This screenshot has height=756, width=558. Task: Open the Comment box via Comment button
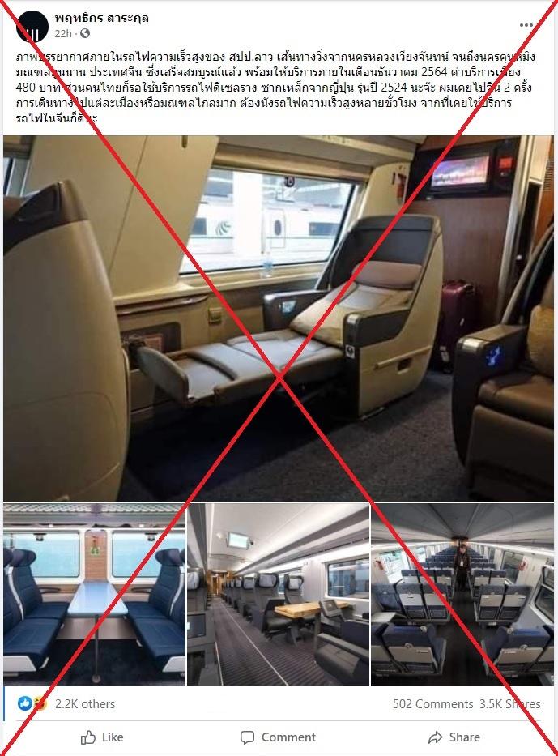tap(278, 737)
